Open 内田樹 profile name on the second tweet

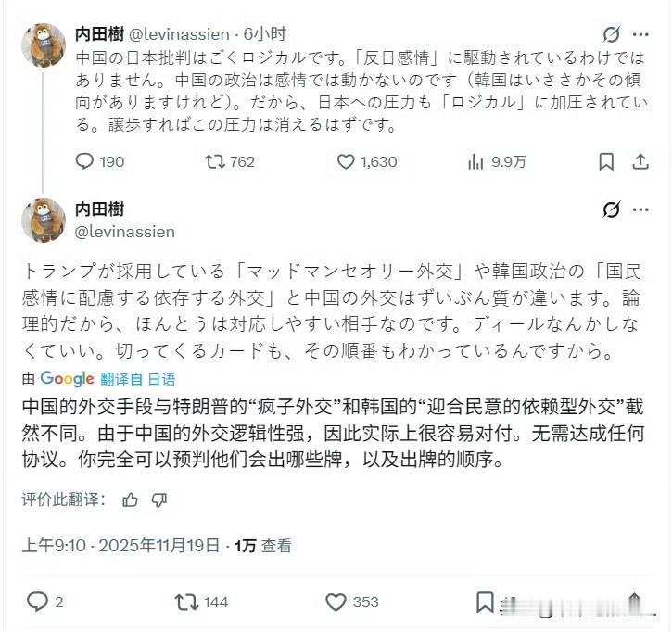click(99, 209)
